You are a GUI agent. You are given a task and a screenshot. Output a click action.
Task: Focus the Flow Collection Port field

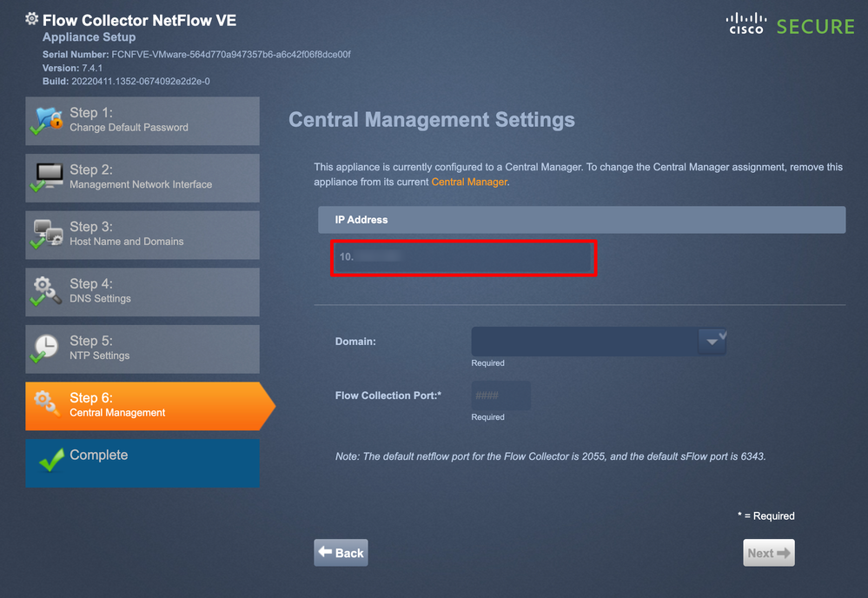pos(500,395)
